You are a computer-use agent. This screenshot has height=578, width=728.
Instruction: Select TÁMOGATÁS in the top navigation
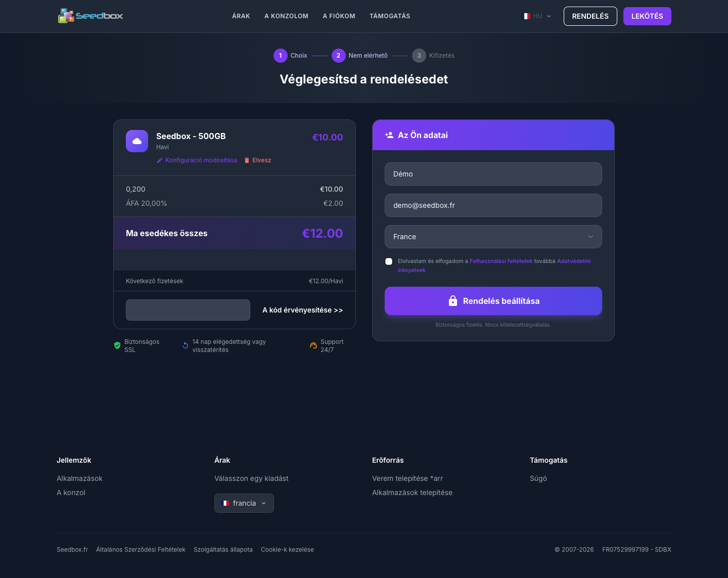click(x=390, y=16)
